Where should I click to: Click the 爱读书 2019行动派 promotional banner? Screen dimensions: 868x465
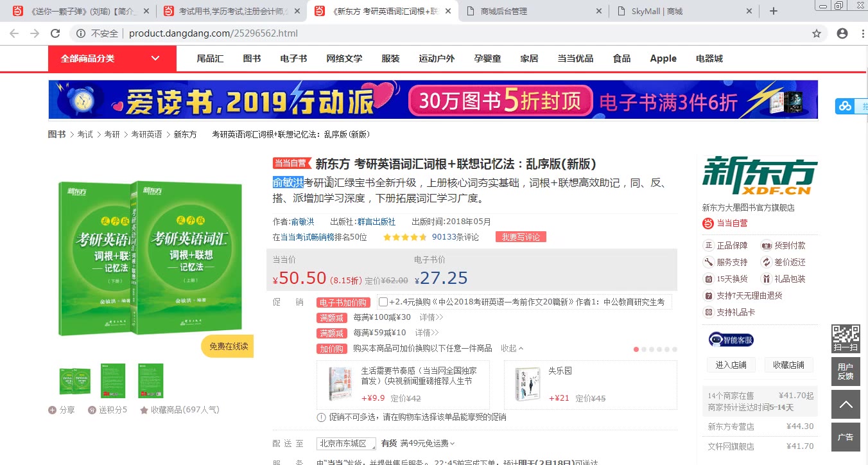pyautogui.click(x=433, y=100)
